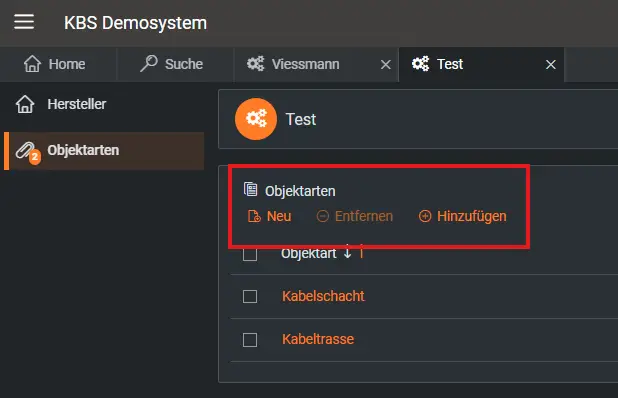Click the magnifier icon in Suche tab
The height and width of the screenshot is (398, 618).
tap(149, 63)
